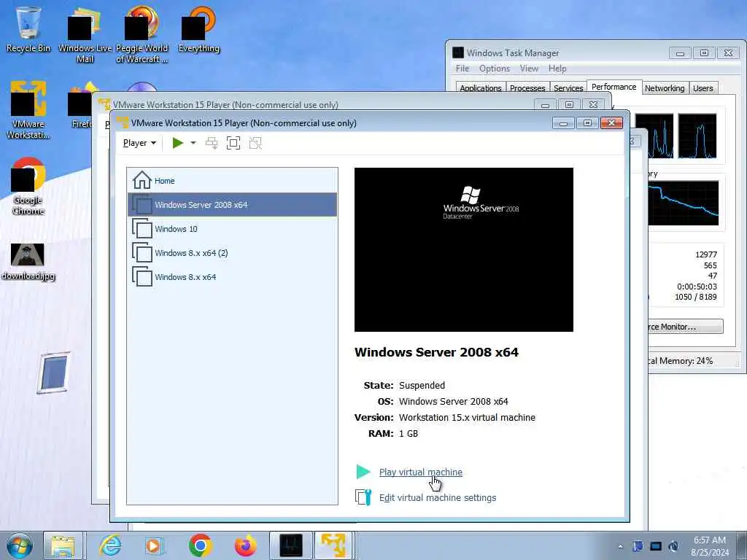Open Windows Explorer from taskbar
The width and height of the screenshot is (747, 560).
click(x=63, y=545)
